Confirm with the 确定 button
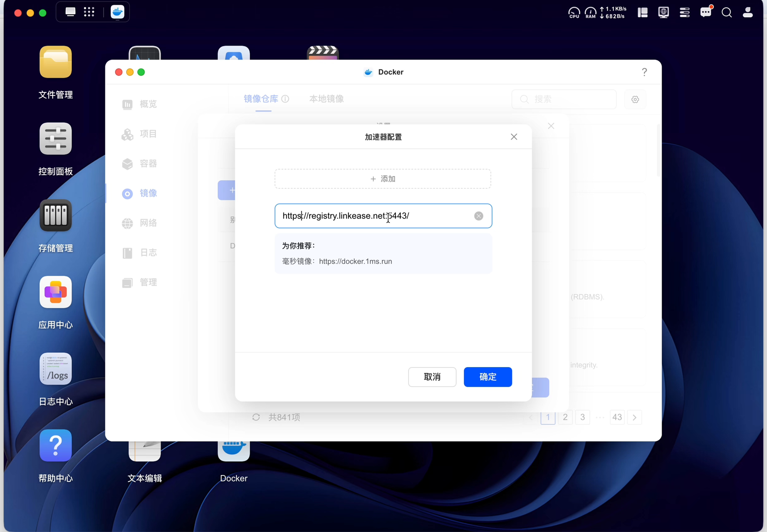 (488, 377)
